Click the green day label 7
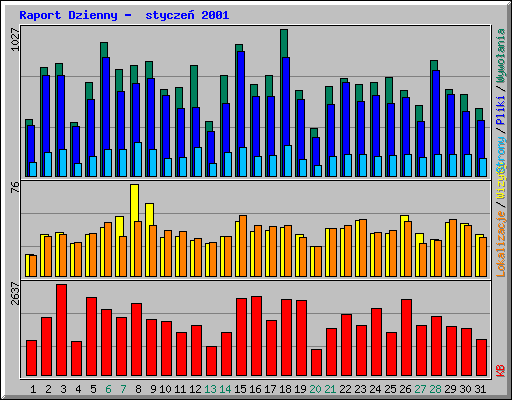The image size is (512, 400). pos(123,389)
